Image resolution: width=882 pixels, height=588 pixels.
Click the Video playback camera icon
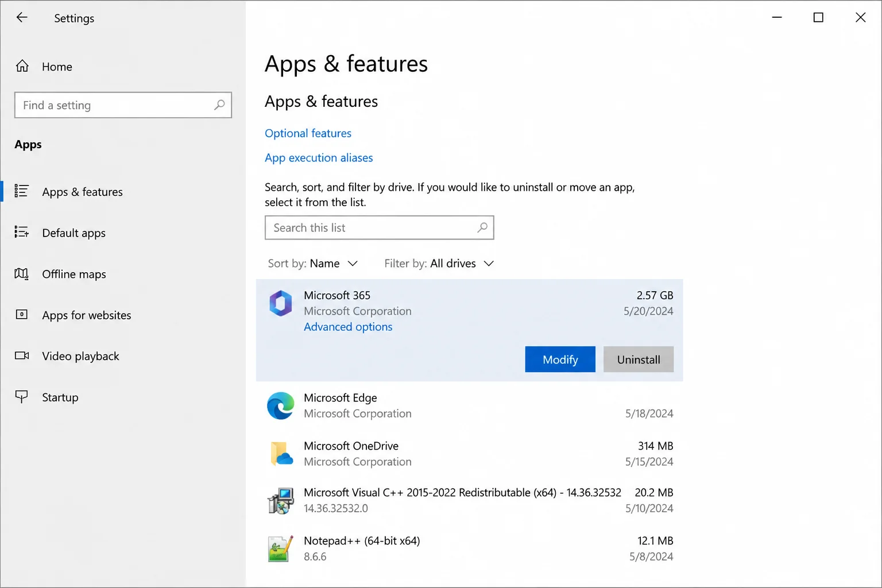point(22,355)
